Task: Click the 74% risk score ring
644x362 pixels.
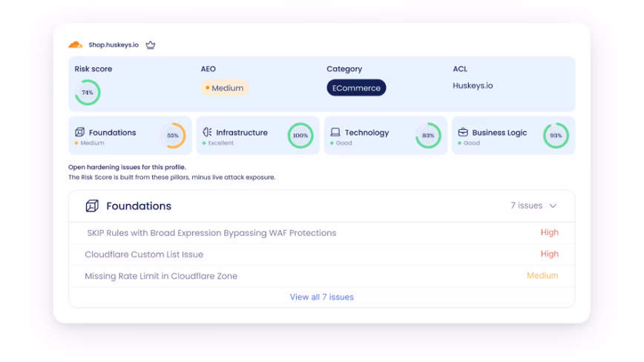Action: tap(88, 92)
